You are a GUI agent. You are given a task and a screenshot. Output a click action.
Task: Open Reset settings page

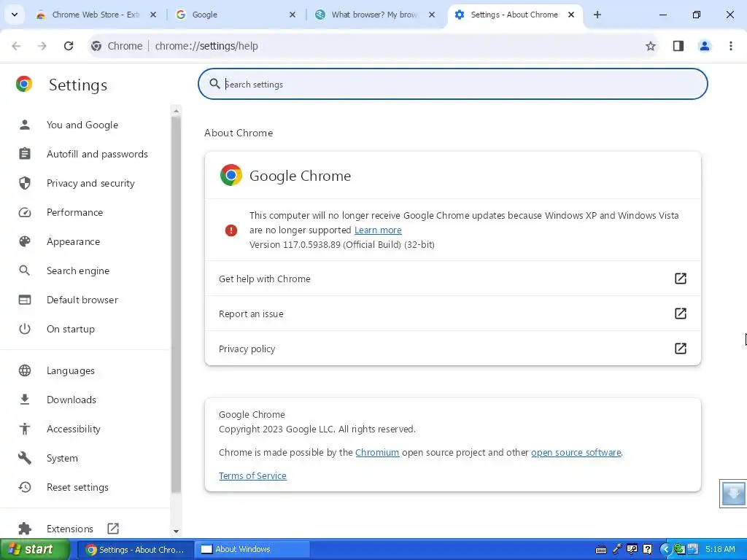pos(77,487)
